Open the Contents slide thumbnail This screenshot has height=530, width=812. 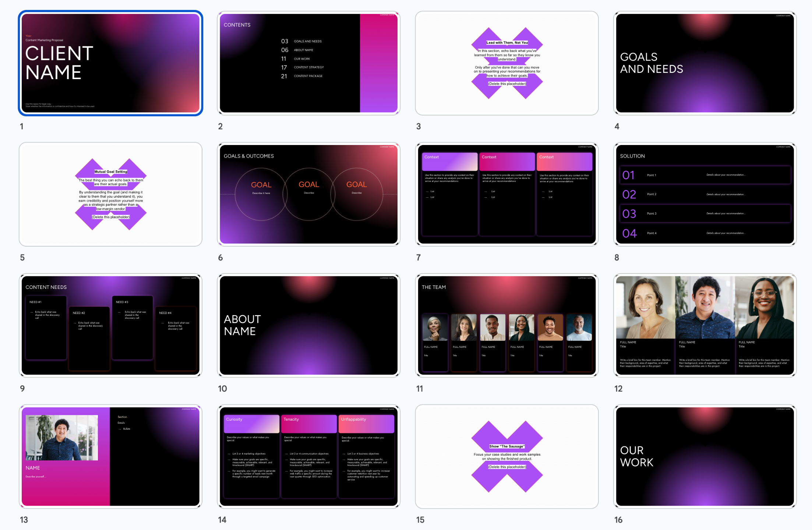(x=308, y=63)
